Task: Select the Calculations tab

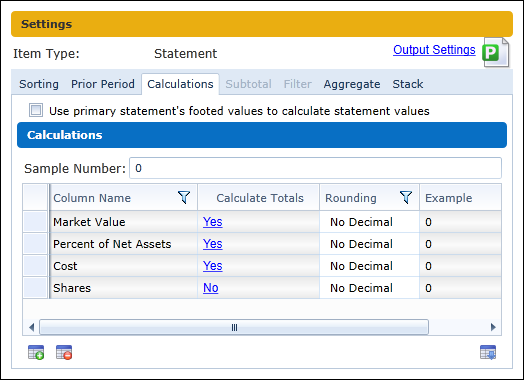Action: pos(180,84)
